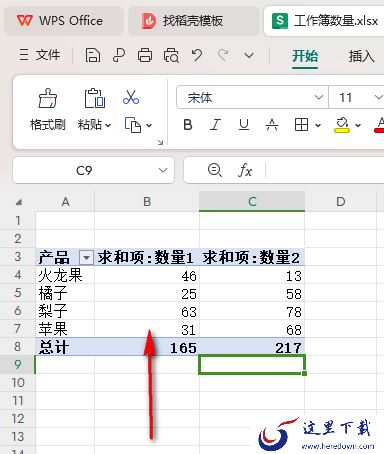
Task: Toggle bold formatting
Action: (188, 125)
